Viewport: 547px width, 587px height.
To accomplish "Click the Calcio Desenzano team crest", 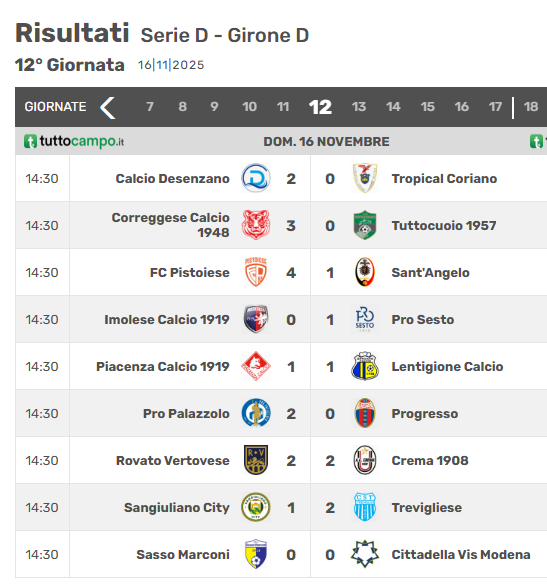I will coord(256,178).
